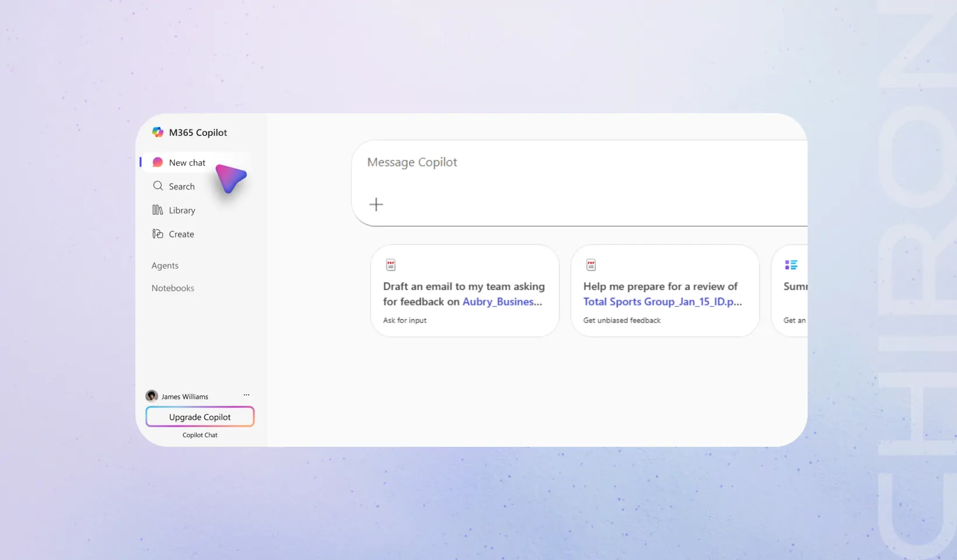
Task: Click the file icon on the Help me prepare card
Action: pos(591,265)
